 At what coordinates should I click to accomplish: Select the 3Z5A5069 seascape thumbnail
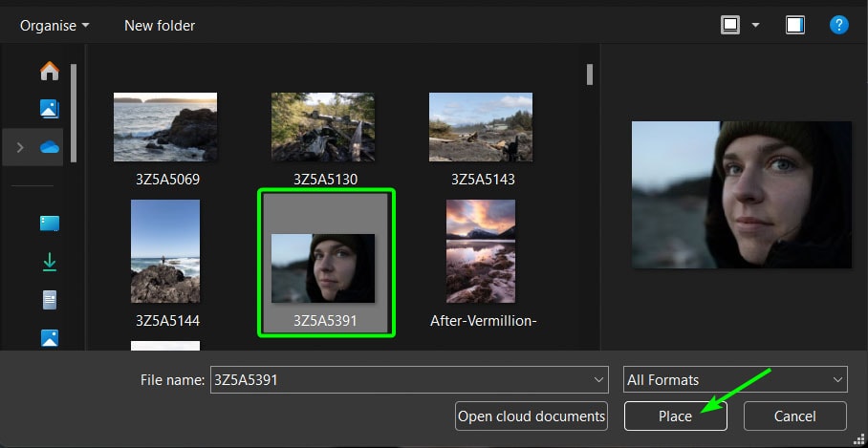[x=164, y=127]
